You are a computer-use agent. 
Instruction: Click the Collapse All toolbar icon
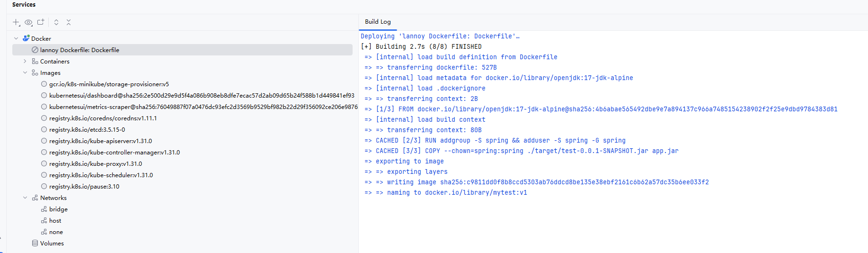pyautogui.click(x=69, y=22)
